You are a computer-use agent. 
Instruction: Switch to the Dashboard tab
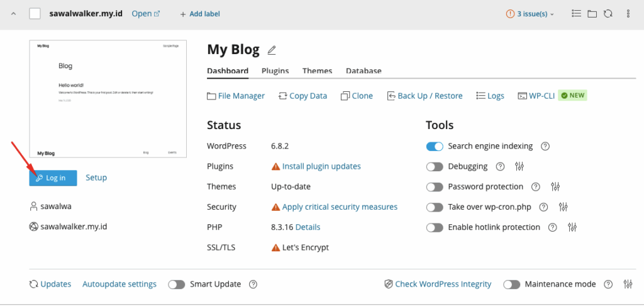(228, 71)
